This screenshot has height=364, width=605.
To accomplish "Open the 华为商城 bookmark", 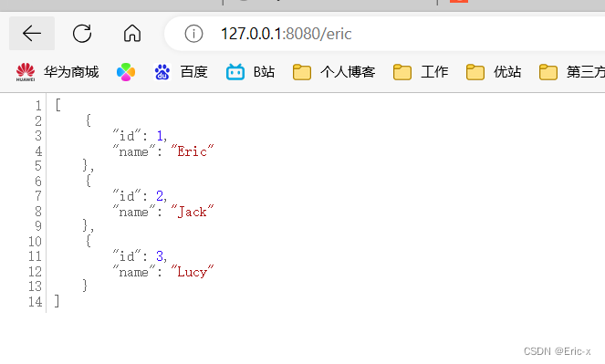I will 71,72.
